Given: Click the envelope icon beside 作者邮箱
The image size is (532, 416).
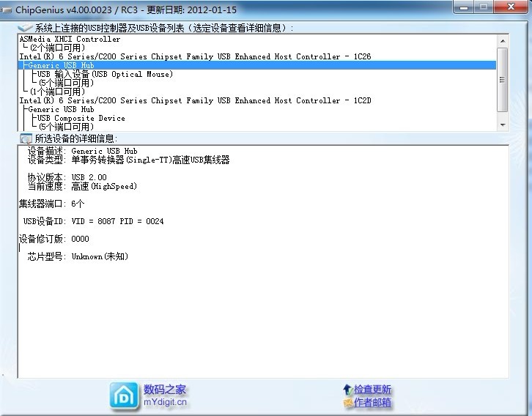Looking at the screenshot, I should (347, 403).
